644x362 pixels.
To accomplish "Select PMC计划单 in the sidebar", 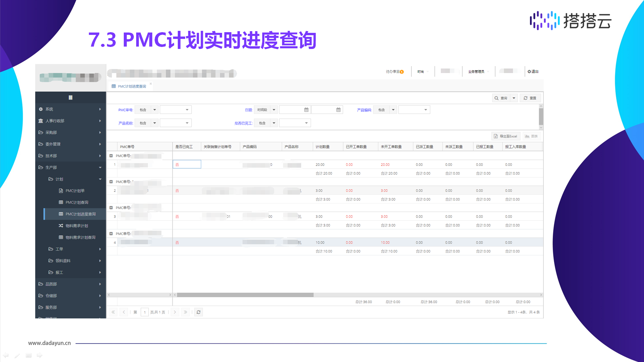I will [x=75, y=191].
